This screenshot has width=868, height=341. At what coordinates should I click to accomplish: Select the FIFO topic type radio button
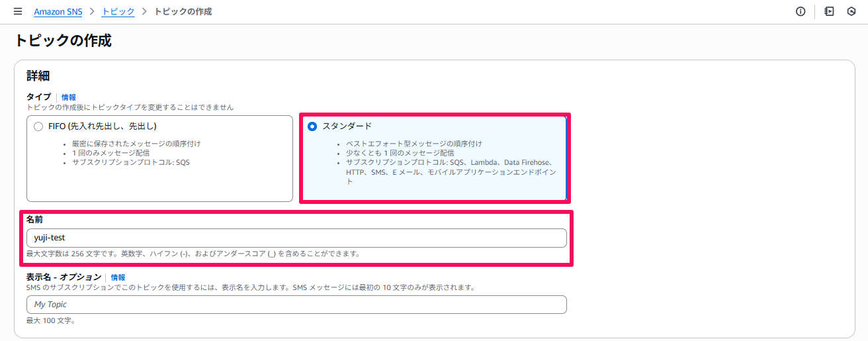(38, 126)
